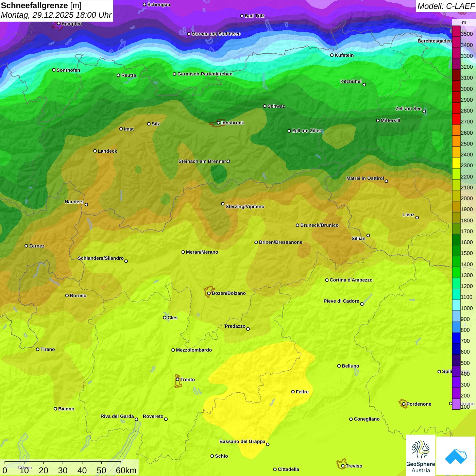This screenshot has height=476, width=476.
Task: Click the Matrei in Osttirol label
Action: pos(365,178)
